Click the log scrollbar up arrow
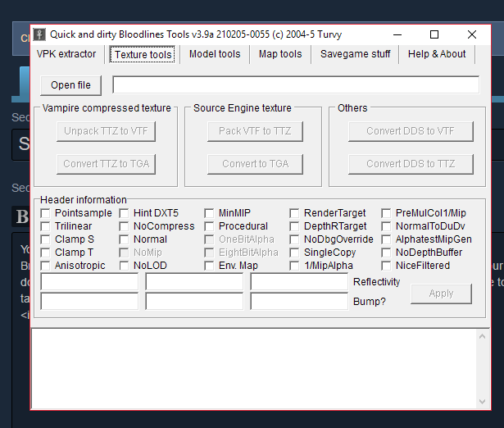 [x=482, y=337]
